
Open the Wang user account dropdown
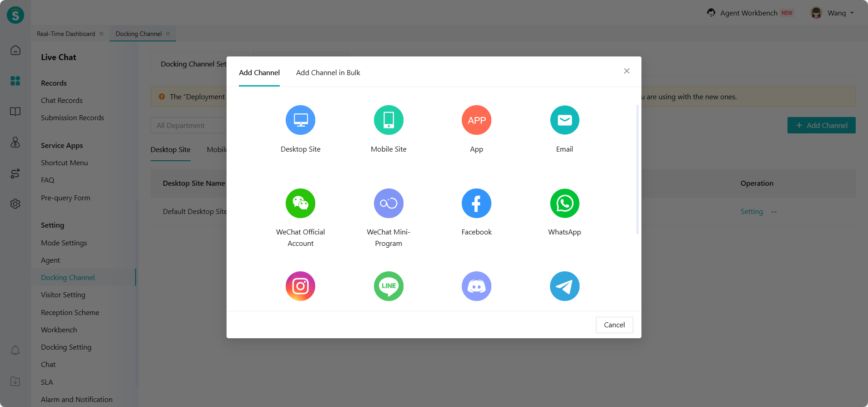pyautogui.click(x=833, y=13)
